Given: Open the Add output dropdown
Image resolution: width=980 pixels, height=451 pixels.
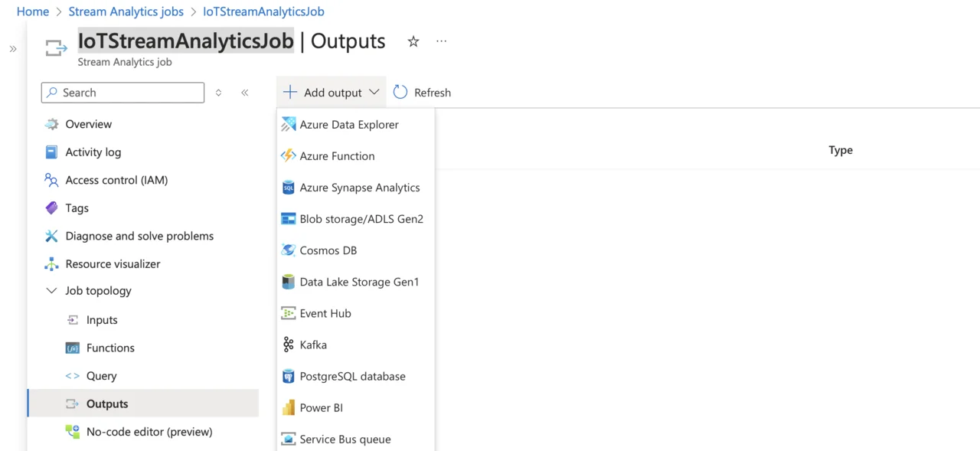Looking at the screenshot, I should pos(331,93).
